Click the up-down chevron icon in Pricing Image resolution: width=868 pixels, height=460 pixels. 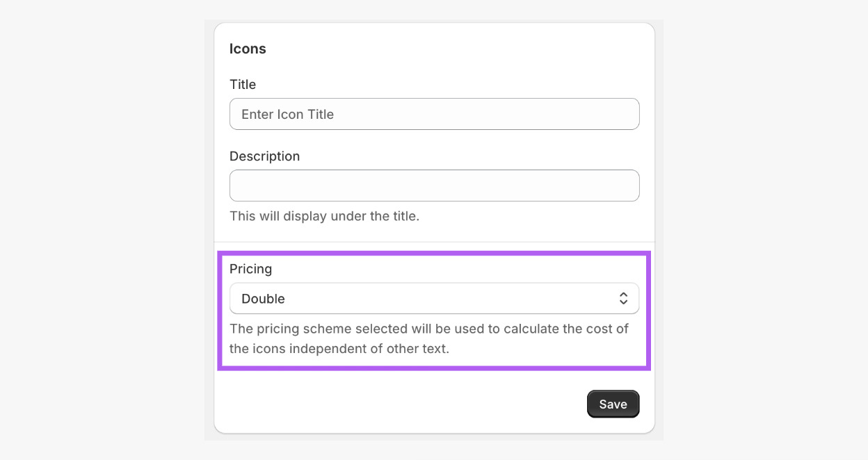(623, 299)
